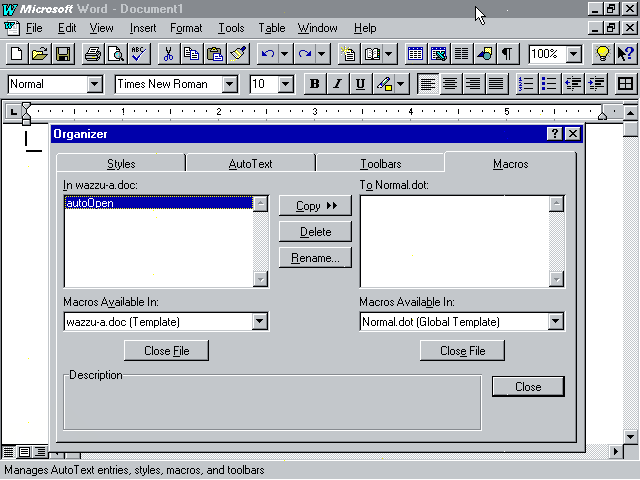Click Close File under Normal.dot
The image size is (640, 480).
(x=462, y=351)
